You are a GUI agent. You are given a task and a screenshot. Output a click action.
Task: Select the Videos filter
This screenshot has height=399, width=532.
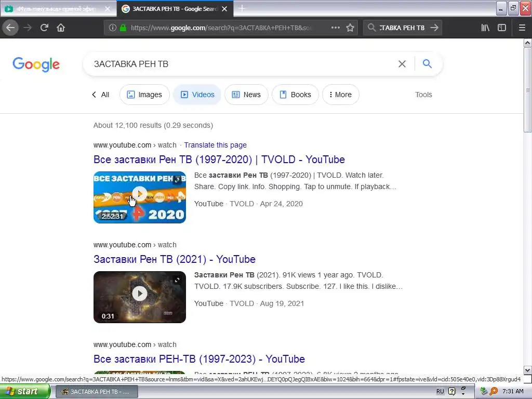197,95
